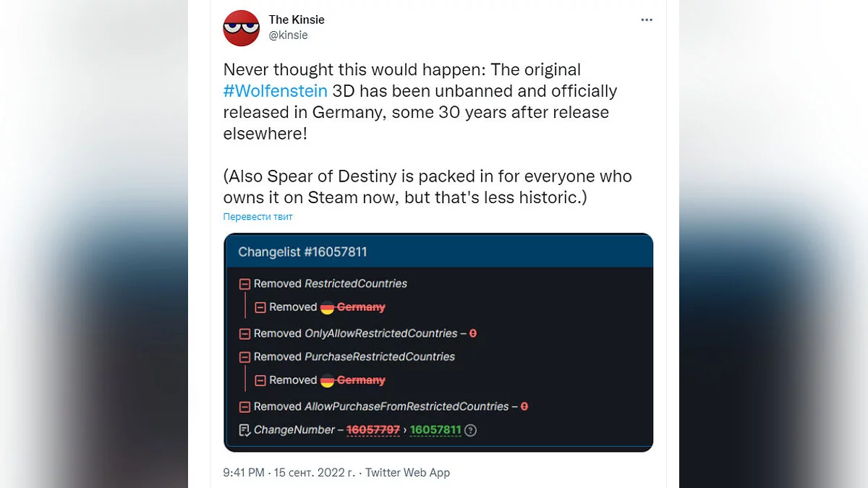Click the "Перевести твит" translate link
Viewport: 868px width, 488px height.
pos(258,217)
